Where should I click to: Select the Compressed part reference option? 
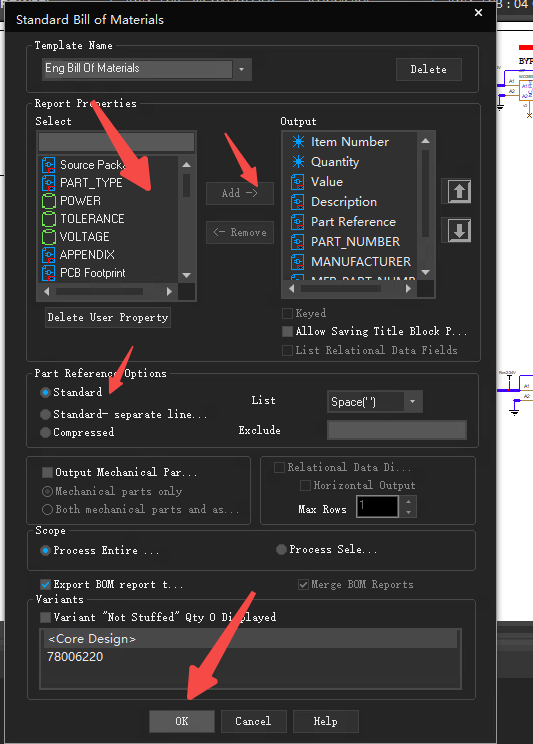coord(46,432)
